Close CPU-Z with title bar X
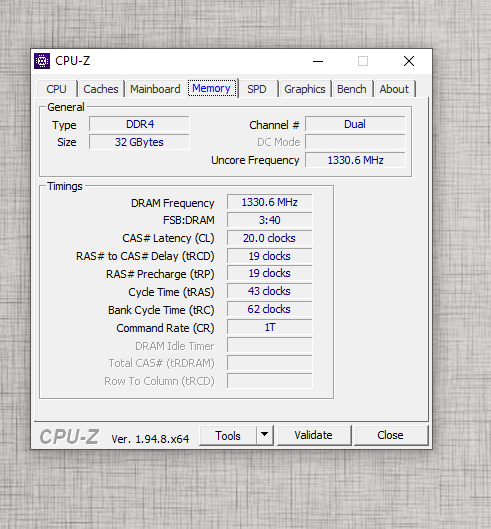Viewport: 491px width, 529px height. pyautogui.click(x=409, y=61)
